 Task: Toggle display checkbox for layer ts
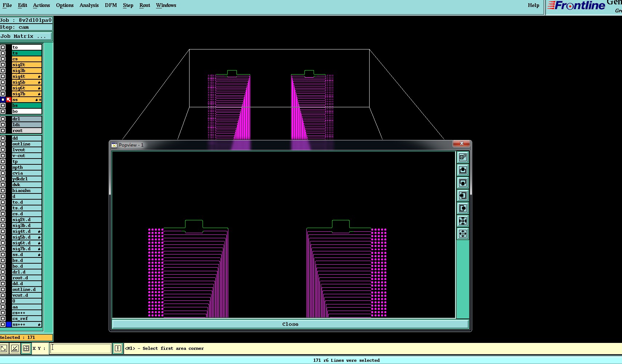[x=3, y=53]
